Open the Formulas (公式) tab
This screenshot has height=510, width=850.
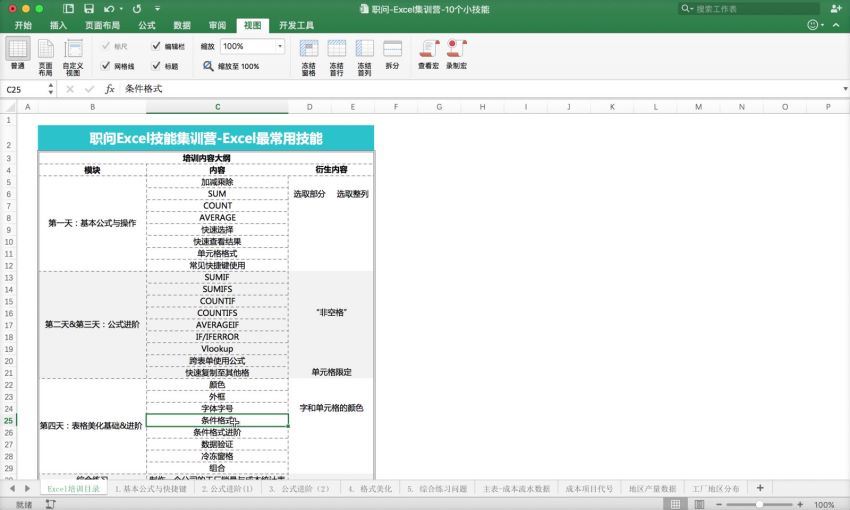146,25
